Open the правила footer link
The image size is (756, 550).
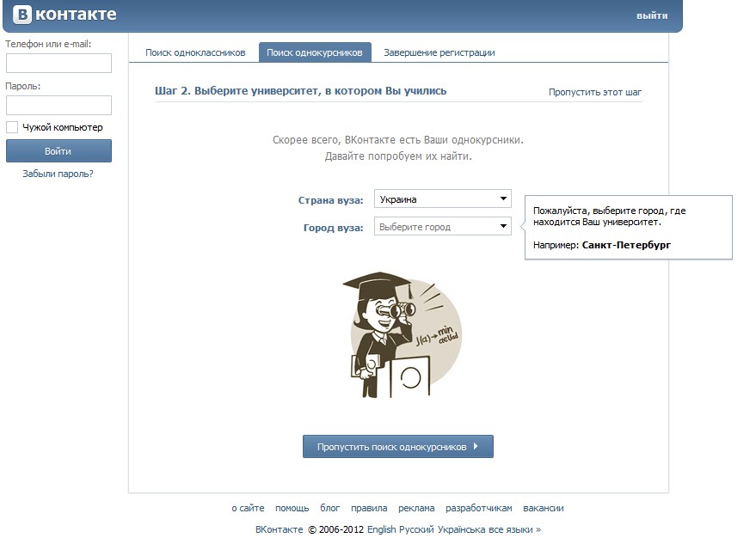tap(369, 508)
